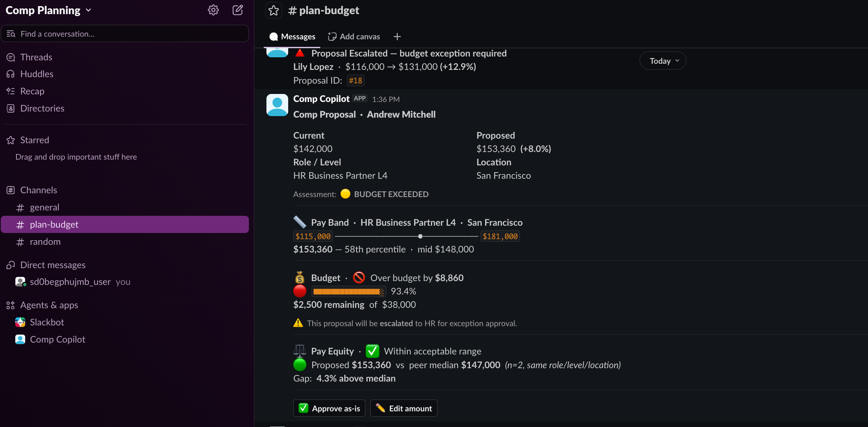Select the Add canvas tab
The width and height of the screenshot is (868, 427).
point(354,37)
